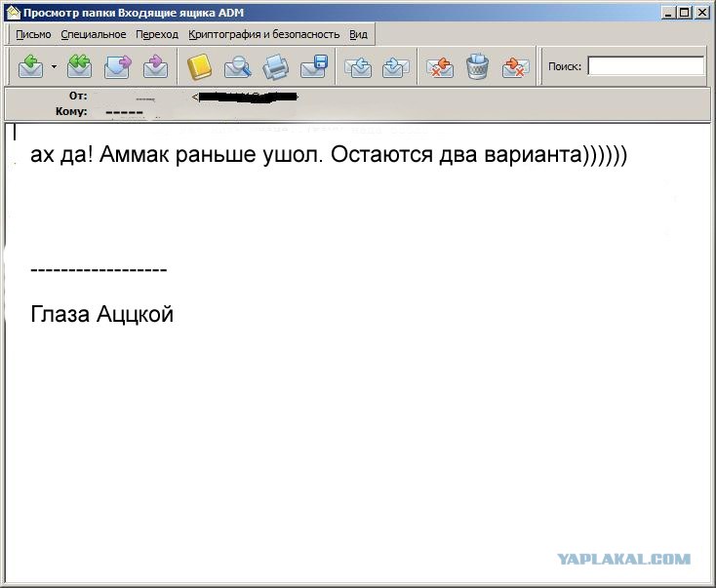
Task: Go to next message with blue right arrow
Action: 395,67
